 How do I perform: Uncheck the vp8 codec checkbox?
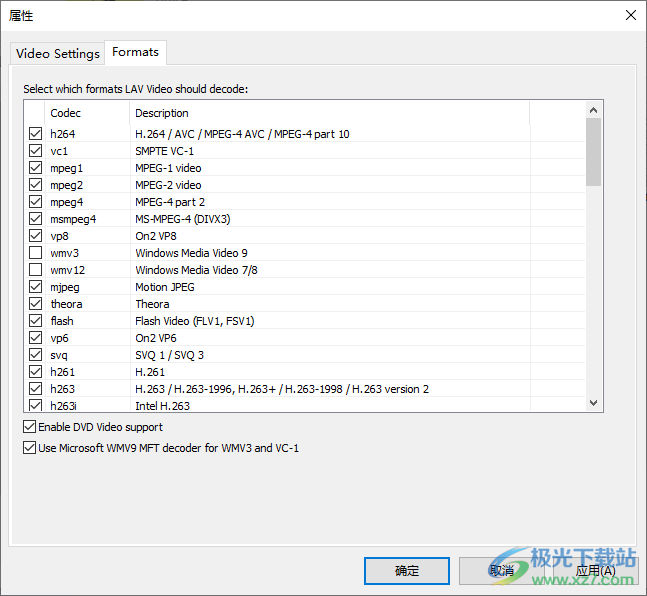point(35,236)
